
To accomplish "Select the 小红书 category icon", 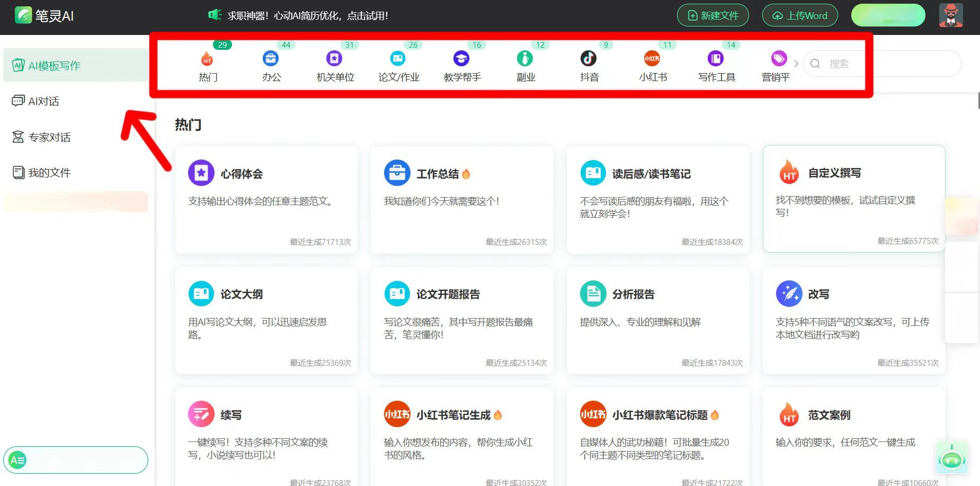I will click(x=652, y=58).
